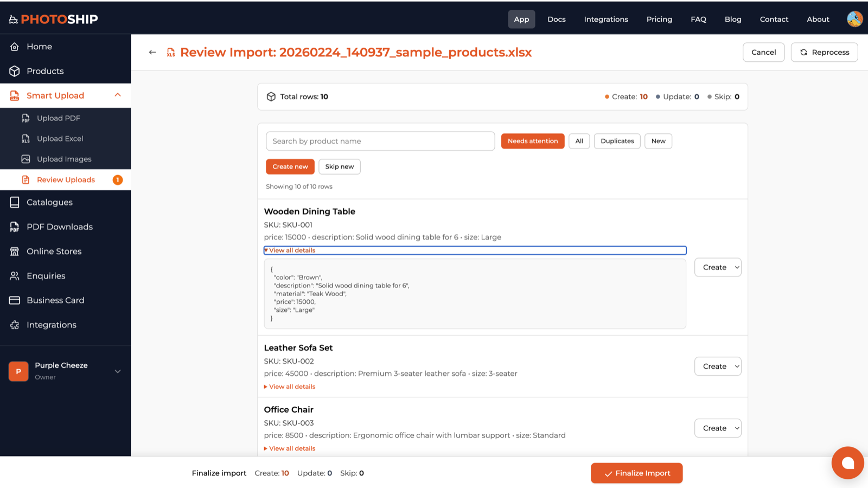The image size is (868, 488).
Task: Open the chat support bubble
Action: (x=847, y=463)
